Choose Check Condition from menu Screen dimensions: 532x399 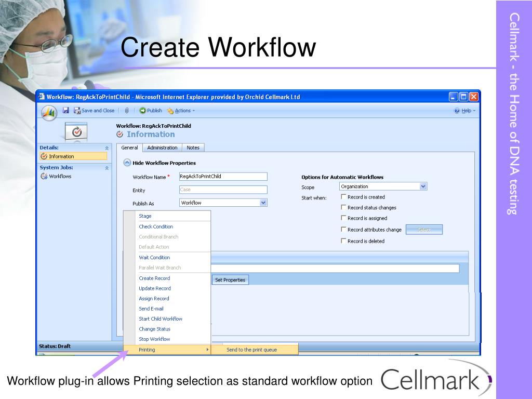(x=173, y=227)
